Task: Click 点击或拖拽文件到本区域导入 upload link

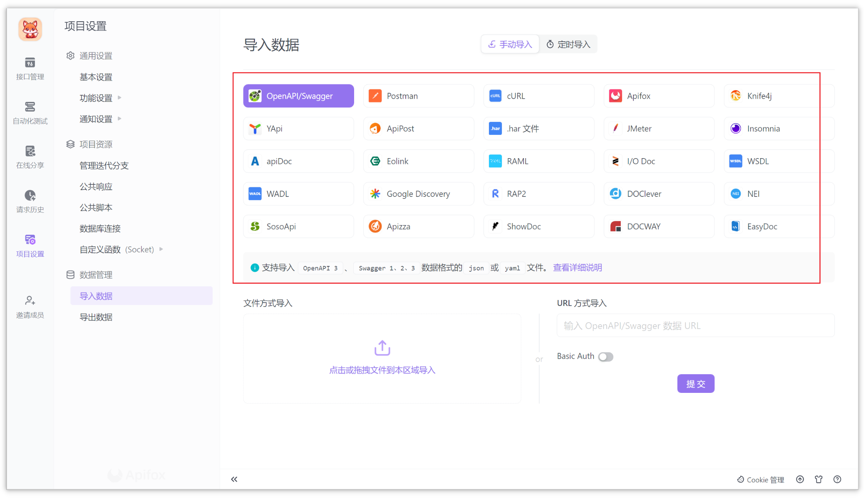Action: 382,370
